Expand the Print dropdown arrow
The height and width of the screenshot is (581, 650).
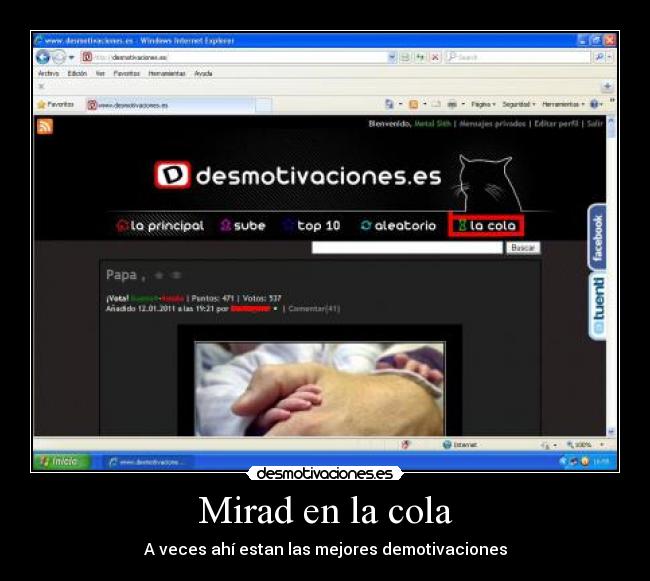coord(463,104)
